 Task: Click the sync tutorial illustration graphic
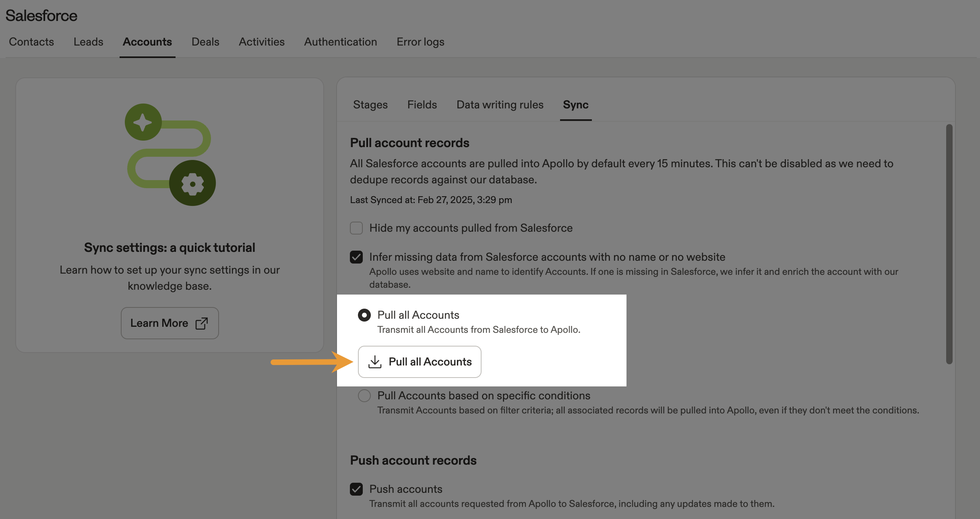(170, 155)
